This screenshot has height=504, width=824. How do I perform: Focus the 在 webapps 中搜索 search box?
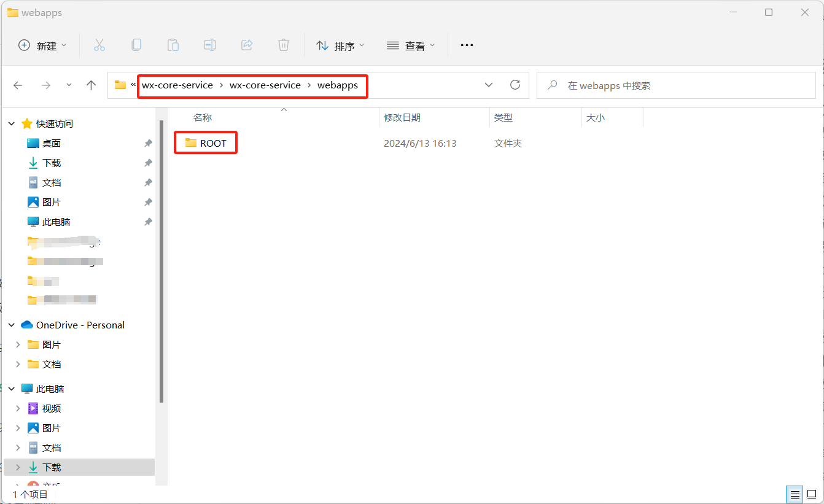pos(676,85)
